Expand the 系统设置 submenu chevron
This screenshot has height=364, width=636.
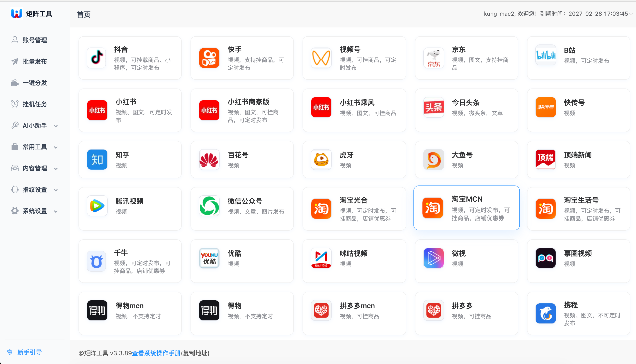[56, 211]
